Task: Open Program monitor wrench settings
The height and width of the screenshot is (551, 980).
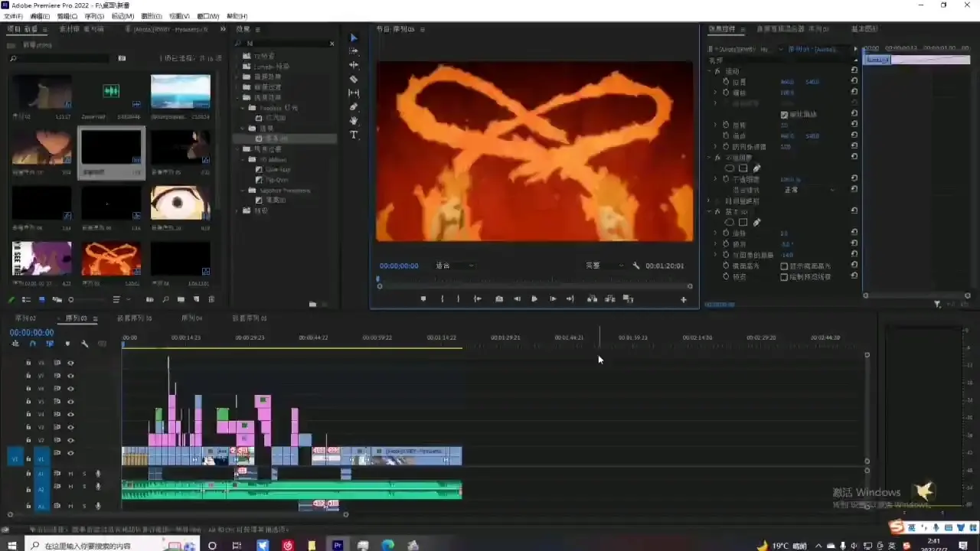Action: pos(636,266)
